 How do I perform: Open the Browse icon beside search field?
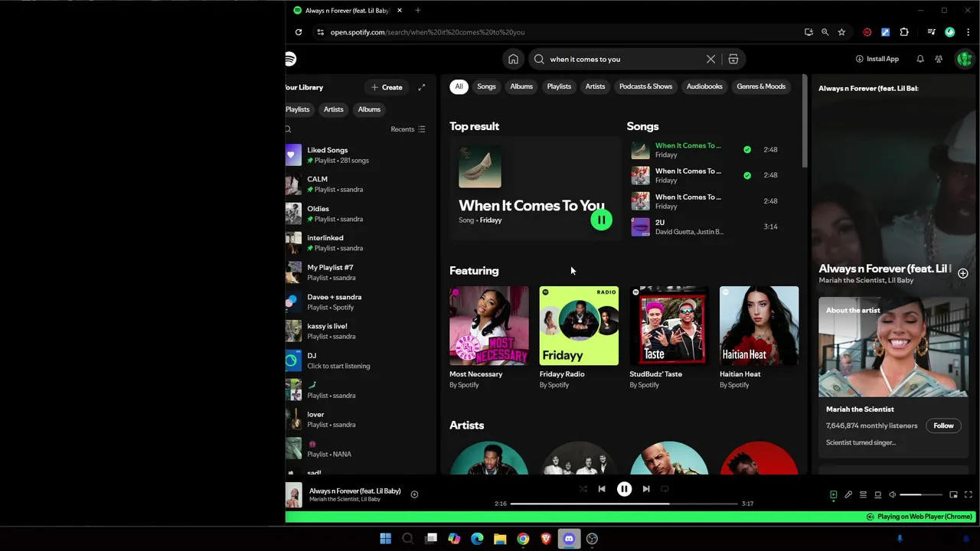[733, 59]
